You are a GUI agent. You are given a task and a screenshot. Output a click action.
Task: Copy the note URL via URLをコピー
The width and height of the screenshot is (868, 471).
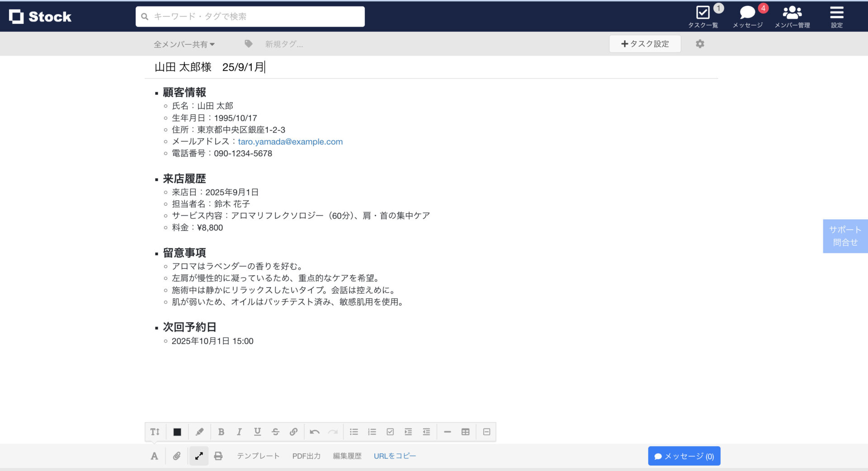(x=394, y=456)
